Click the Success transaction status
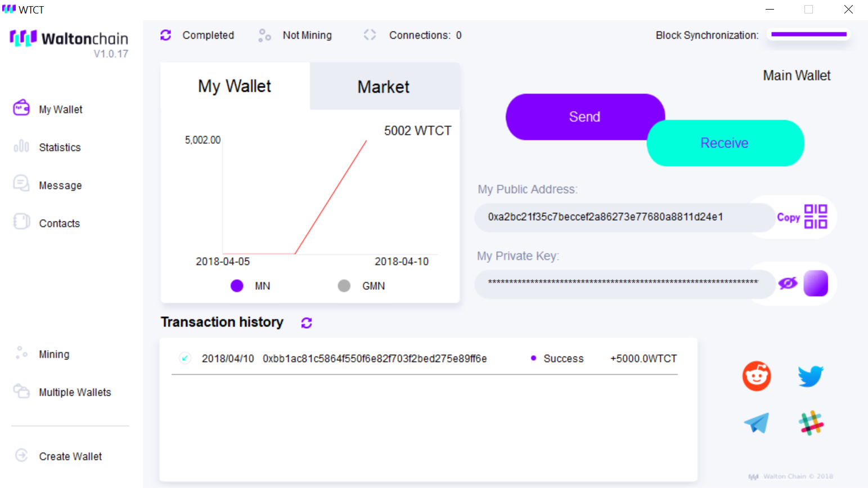Screen dimensions: 868x488 click(563, 359)
